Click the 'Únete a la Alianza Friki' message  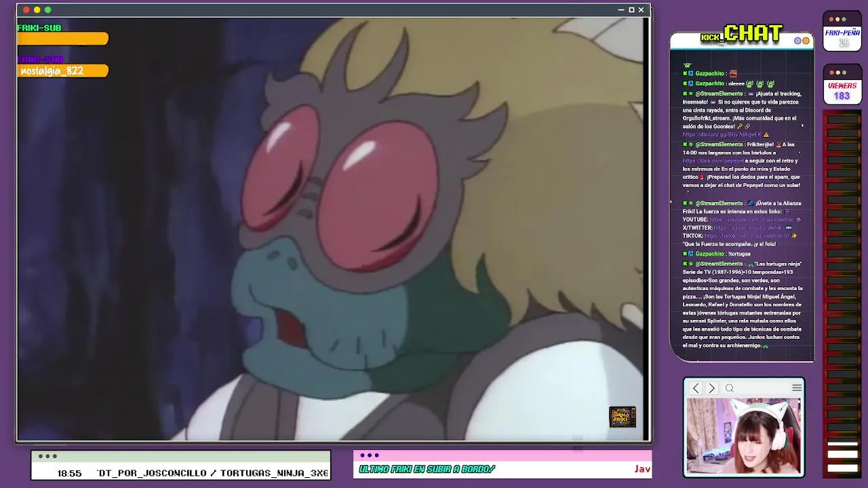741,224
